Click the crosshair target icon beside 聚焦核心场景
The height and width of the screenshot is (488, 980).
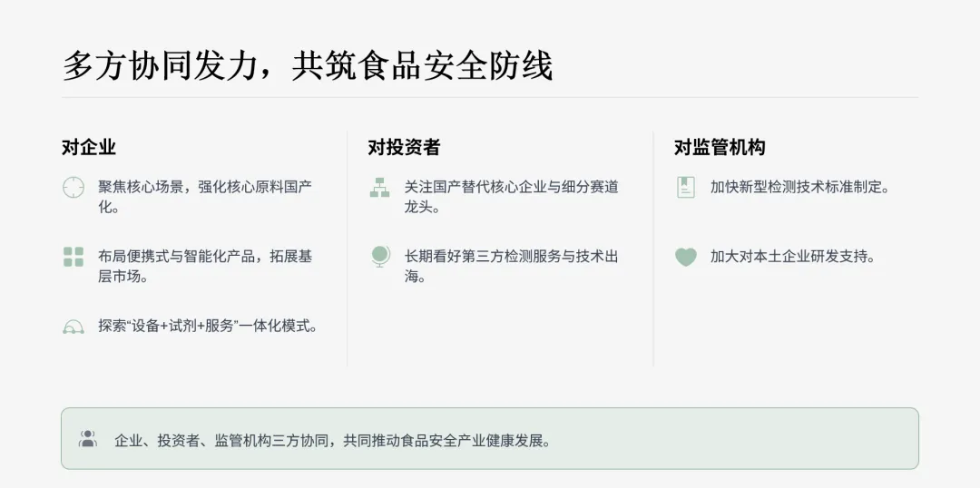coord(73,188)
